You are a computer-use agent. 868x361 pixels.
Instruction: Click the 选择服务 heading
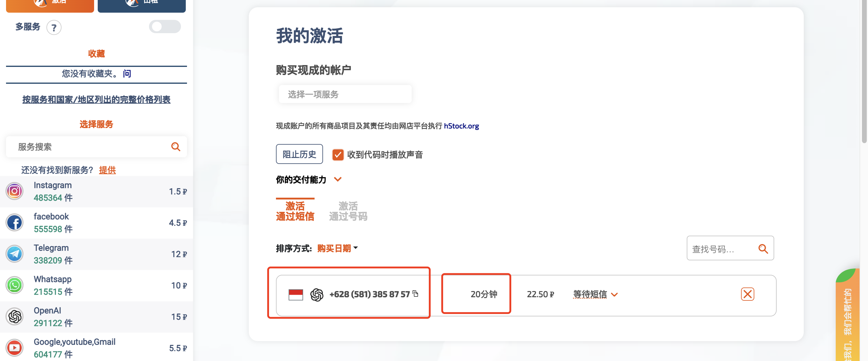[97, 124]
